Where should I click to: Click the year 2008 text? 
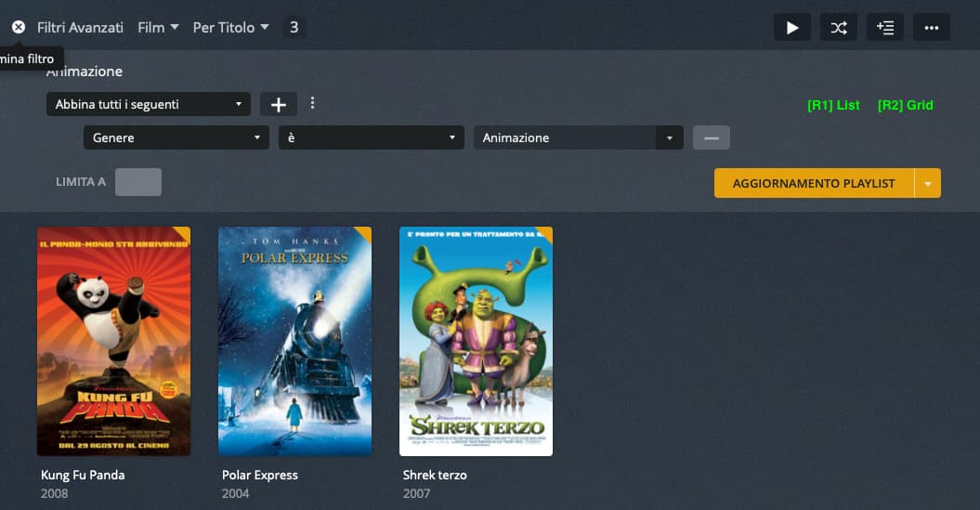pyautogui.click(x=55, y=494)
